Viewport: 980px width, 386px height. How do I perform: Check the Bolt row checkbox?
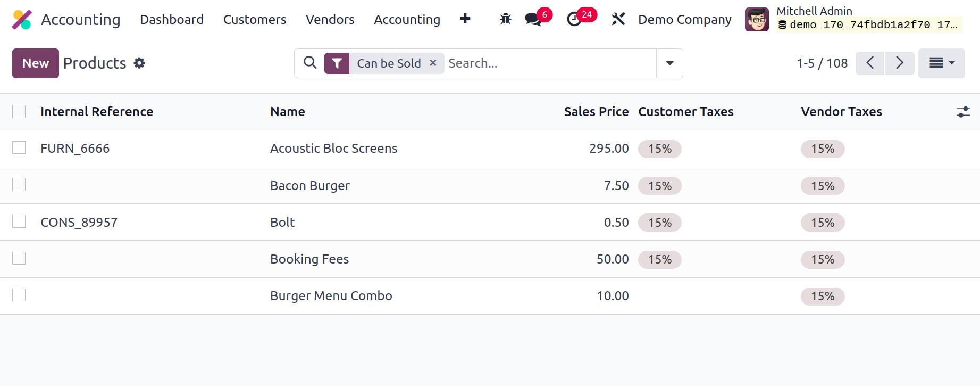[x=19, y=221]
